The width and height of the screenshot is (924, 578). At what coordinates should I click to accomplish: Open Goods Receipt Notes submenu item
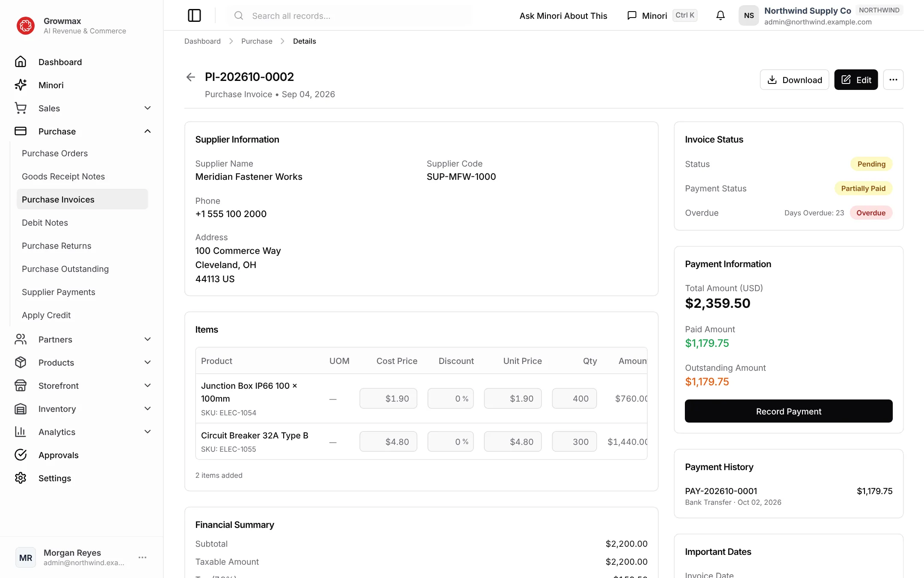coord(82,176)
